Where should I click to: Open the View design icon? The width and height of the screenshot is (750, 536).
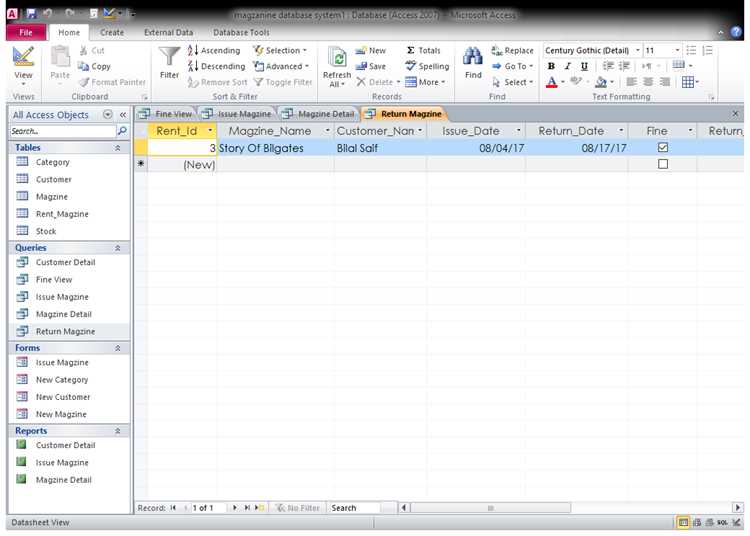(23, 57)
